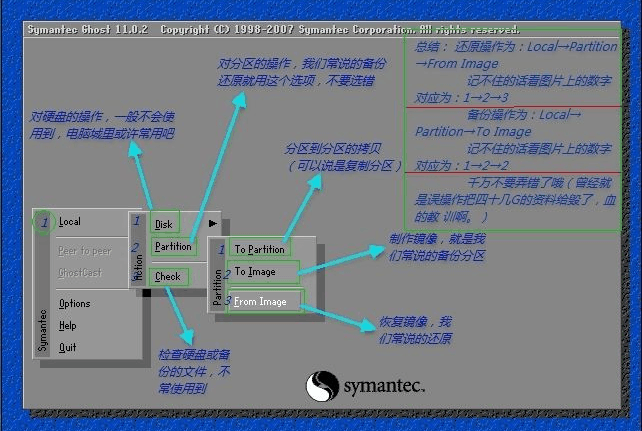Open the Disk submenu entry
Viewport: 642px width, 431px height.
coord(164,224)
